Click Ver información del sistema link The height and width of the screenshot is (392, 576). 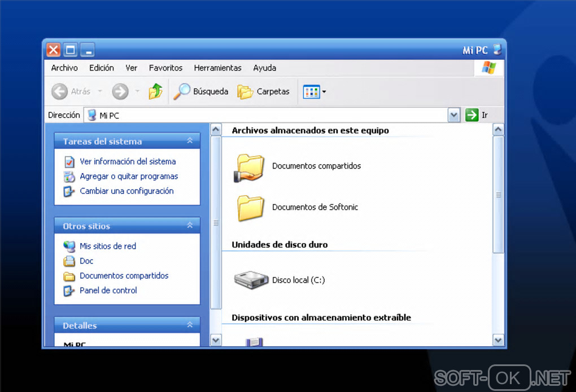(x=128, y=161)
